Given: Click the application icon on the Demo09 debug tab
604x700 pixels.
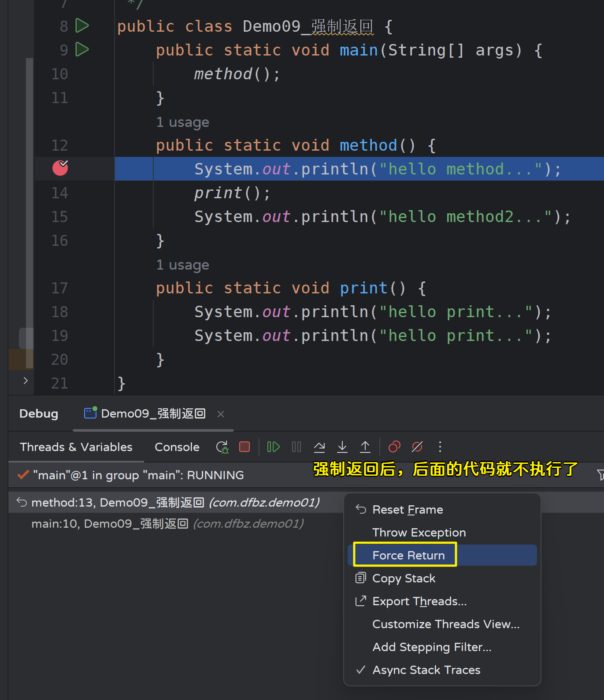Looking at the screenshot, I should click(x=90, y=413).
